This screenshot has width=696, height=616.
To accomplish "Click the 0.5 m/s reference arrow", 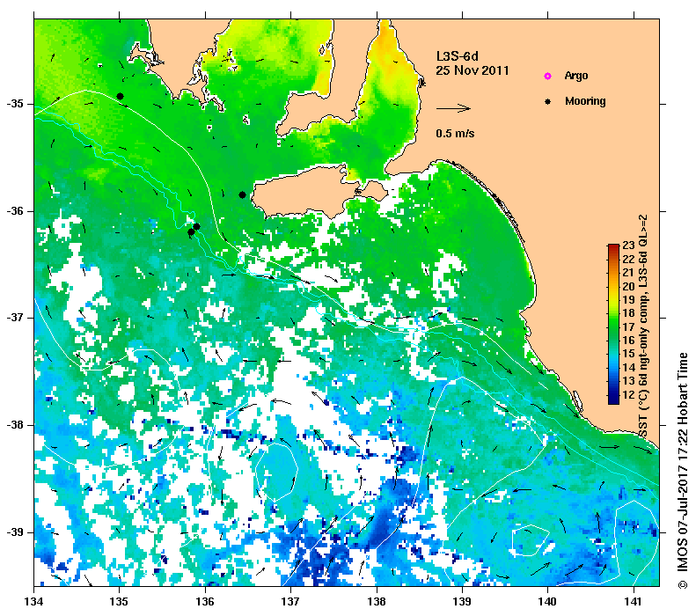I will click(x=453, y=108).
